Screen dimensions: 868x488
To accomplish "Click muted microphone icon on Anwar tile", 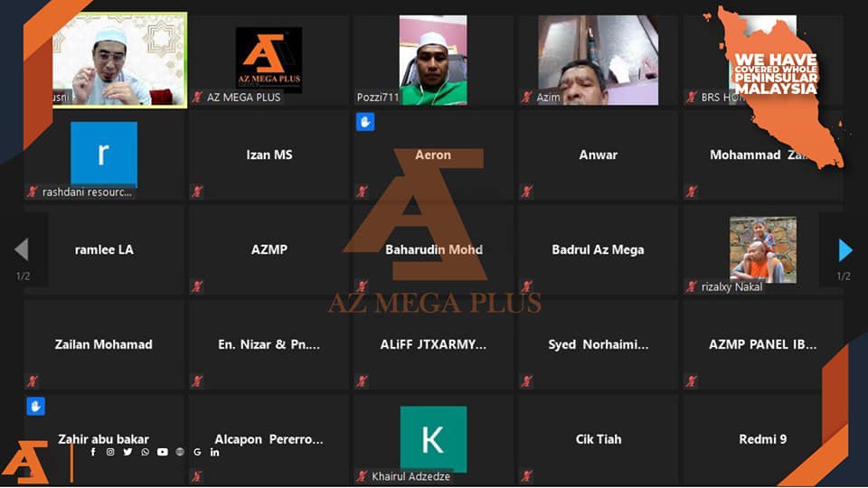I will click(x=526, y=192).
